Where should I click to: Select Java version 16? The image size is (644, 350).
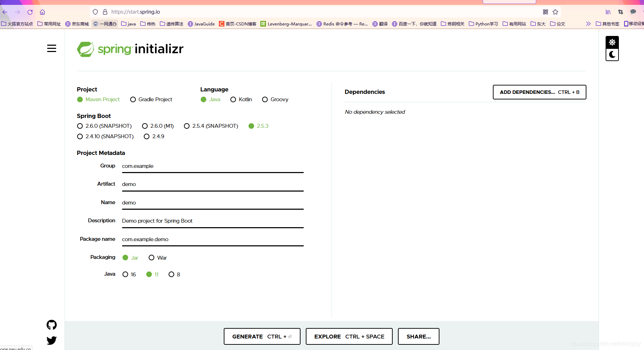[x=129, y=274]
